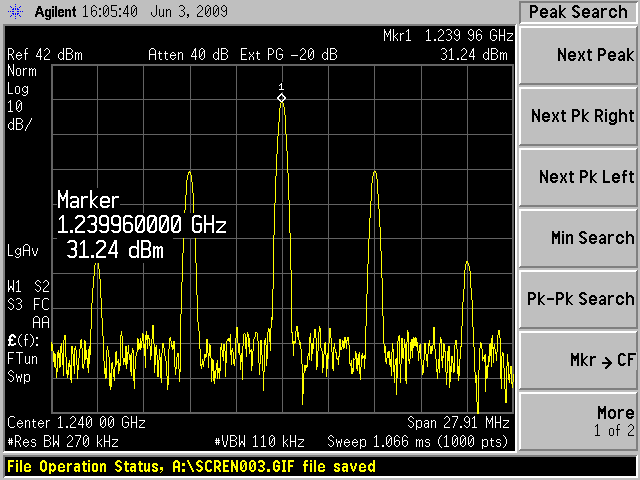Select the Next Pk Left softkey
The height and width of the screenshot is (480, 640).
pos(580,177)
